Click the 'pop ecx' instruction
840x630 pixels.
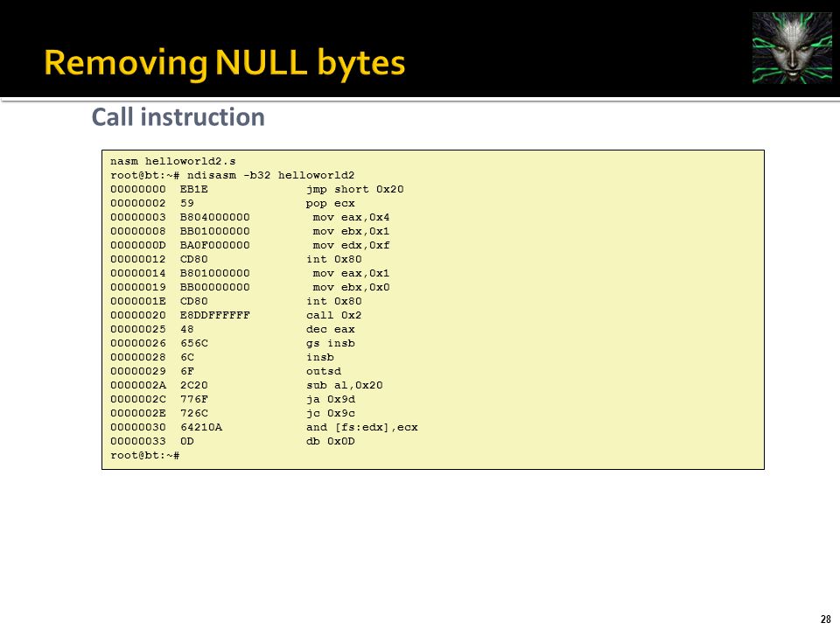(x=330, y=204)
